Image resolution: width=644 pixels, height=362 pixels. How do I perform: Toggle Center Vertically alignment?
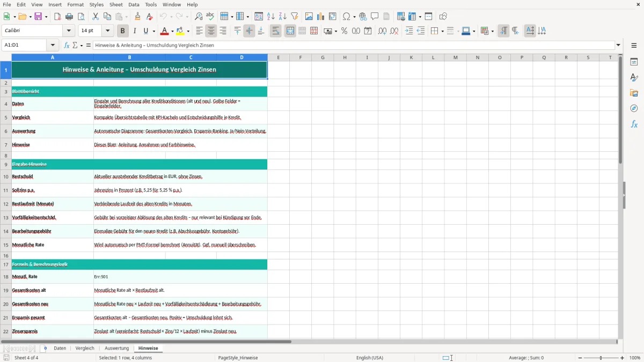click(x=249, y=31)
